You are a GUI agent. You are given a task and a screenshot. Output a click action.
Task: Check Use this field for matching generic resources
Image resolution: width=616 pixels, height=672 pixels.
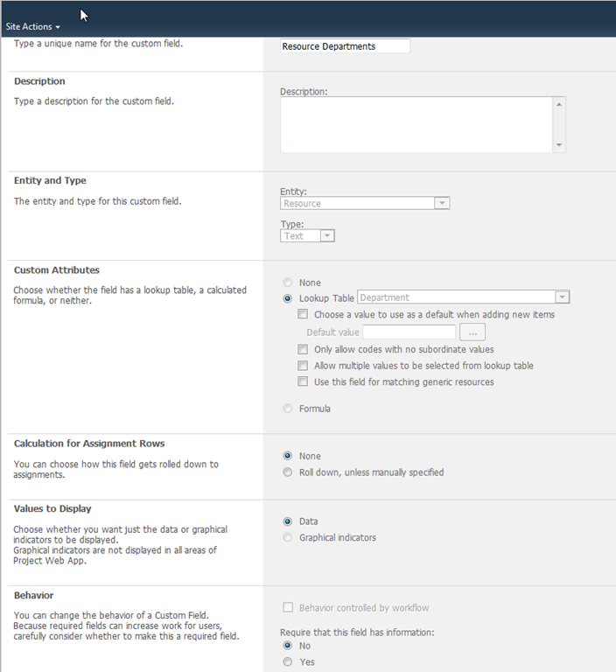(303, 382)
